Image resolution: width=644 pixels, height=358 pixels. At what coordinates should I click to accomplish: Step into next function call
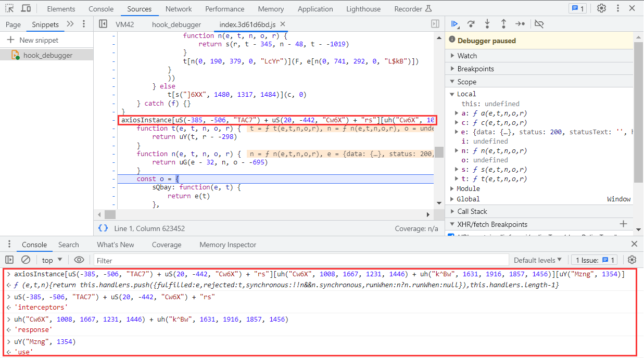tap(487, 24)
